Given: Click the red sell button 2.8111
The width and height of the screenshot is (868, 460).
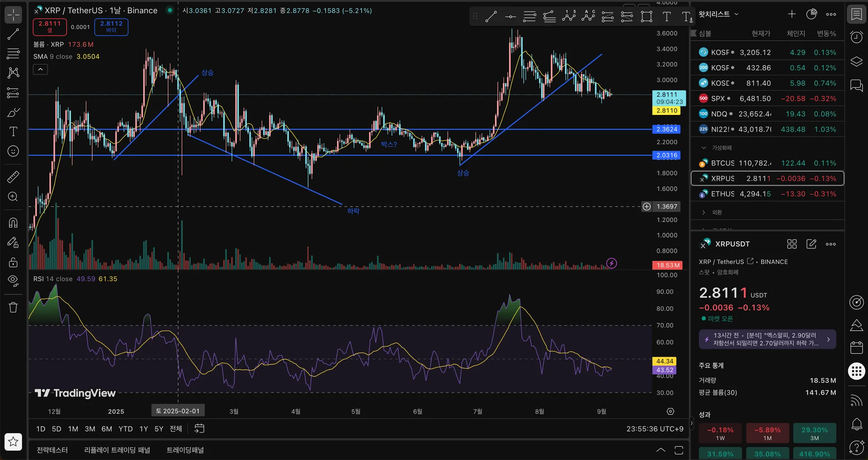Looking at the screenshot, I should tap(50, 27).
